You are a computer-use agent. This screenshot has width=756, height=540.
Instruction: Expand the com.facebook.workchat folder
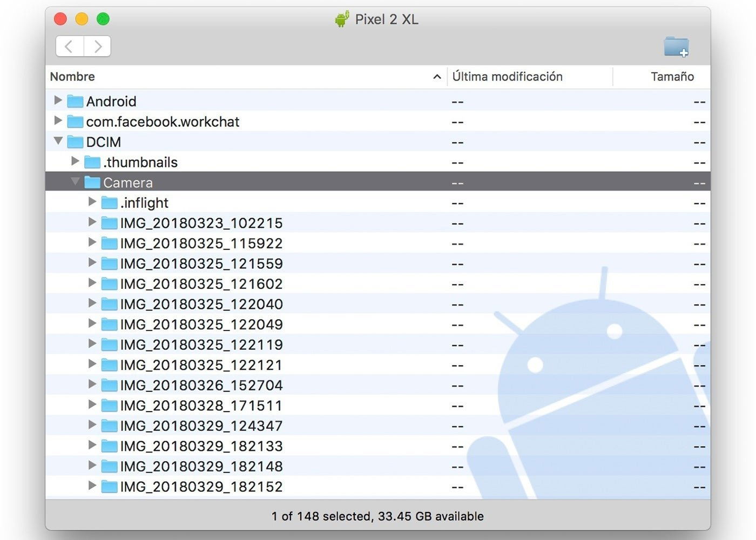[x=58, y=121]
